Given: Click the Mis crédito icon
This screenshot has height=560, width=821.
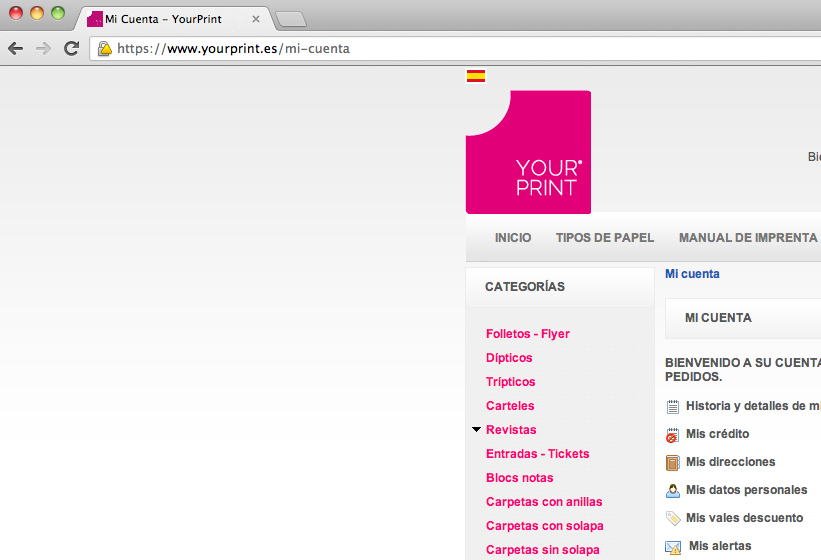Looking at the screenshot, I should (672, 435).
